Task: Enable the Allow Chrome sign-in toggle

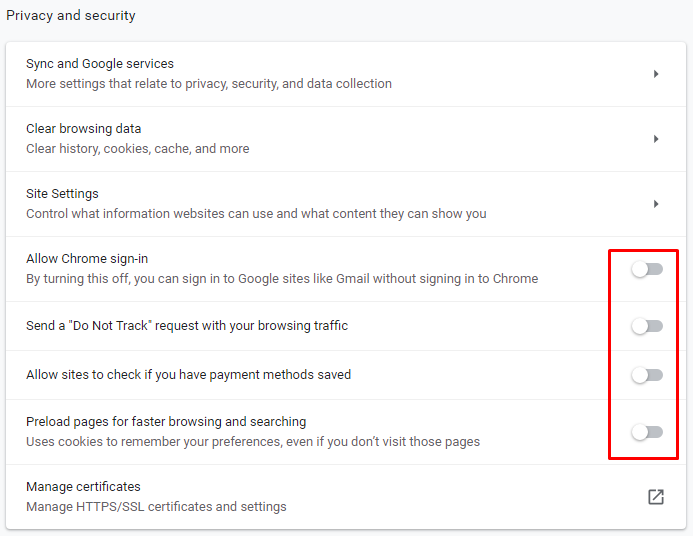Action: (x=647, y=269)
